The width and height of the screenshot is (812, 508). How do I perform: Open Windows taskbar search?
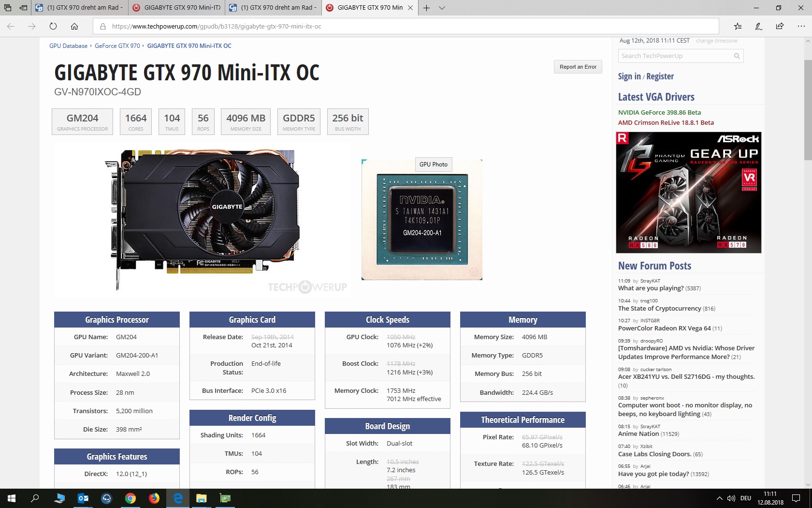coord(35,498)
